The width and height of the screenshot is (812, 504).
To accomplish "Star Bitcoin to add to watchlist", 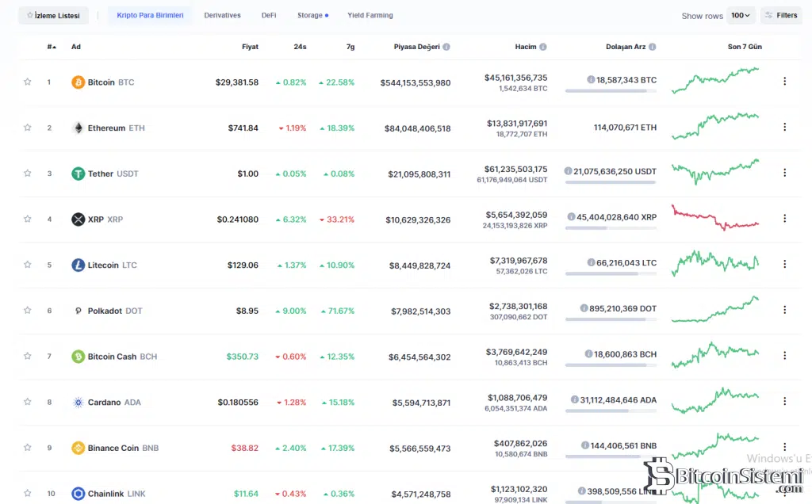I will (x=28, y=82).
